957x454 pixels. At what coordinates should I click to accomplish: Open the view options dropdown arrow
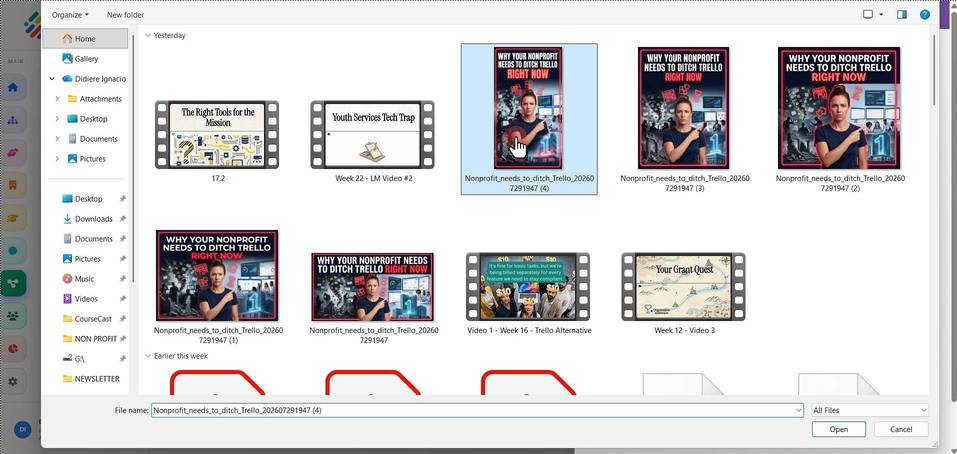[881, 15]
